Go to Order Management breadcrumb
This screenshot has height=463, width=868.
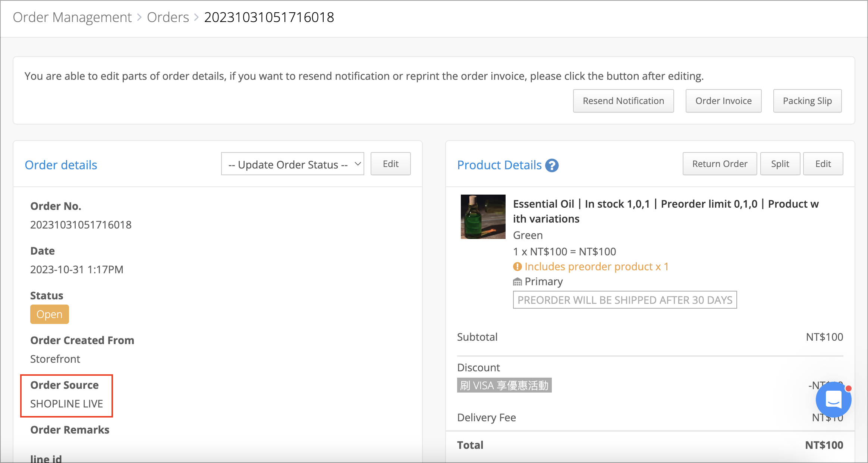point(72,18)
